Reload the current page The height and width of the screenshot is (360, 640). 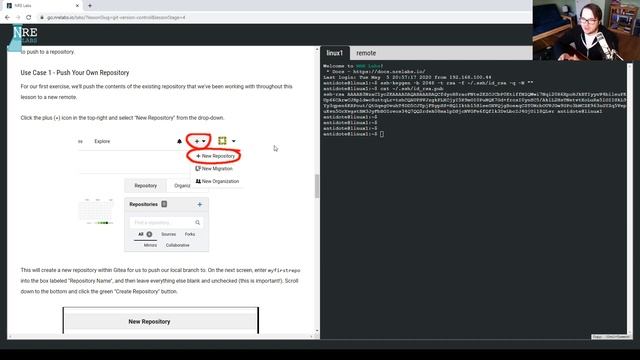click(x=29, y=18)
